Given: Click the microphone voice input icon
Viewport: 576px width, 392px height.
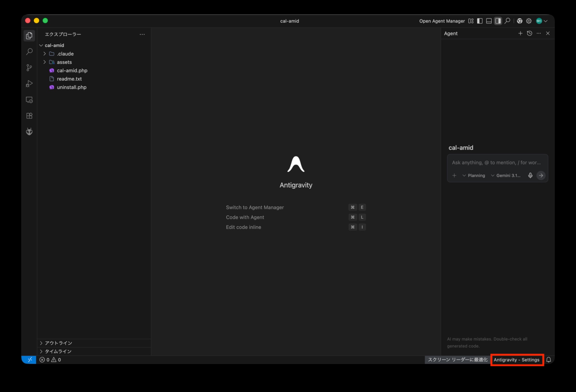Looking at the screenshot, I should click(x=530, y=175).
